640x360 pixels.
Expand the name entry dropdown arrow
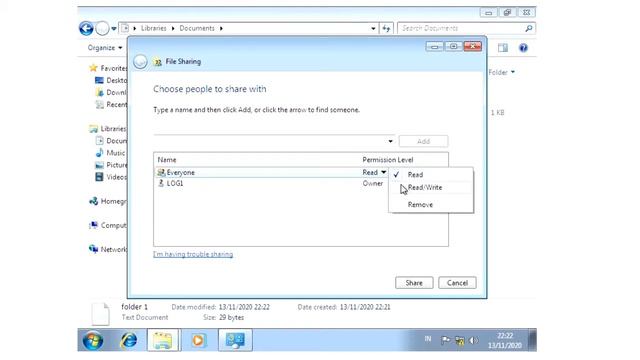tap(391, 141)
